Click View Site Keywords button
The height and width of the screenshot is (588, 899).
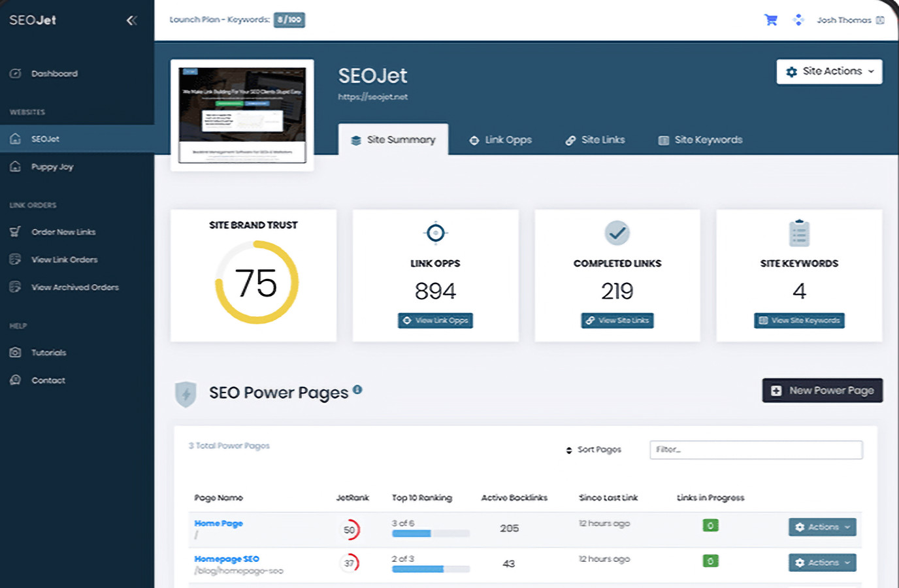point(799,320)
